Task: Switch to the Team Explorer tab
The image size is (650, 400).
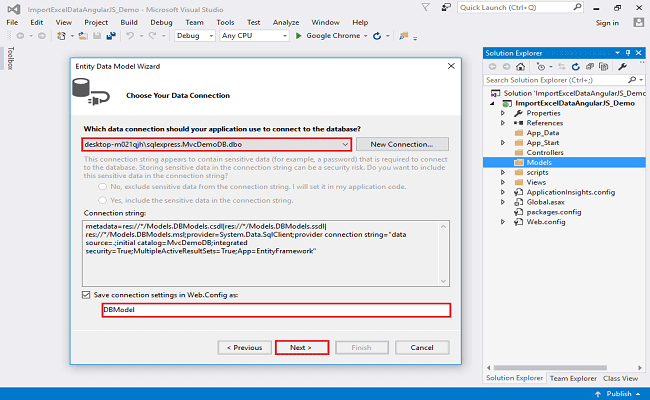Action: pos(573,378)
